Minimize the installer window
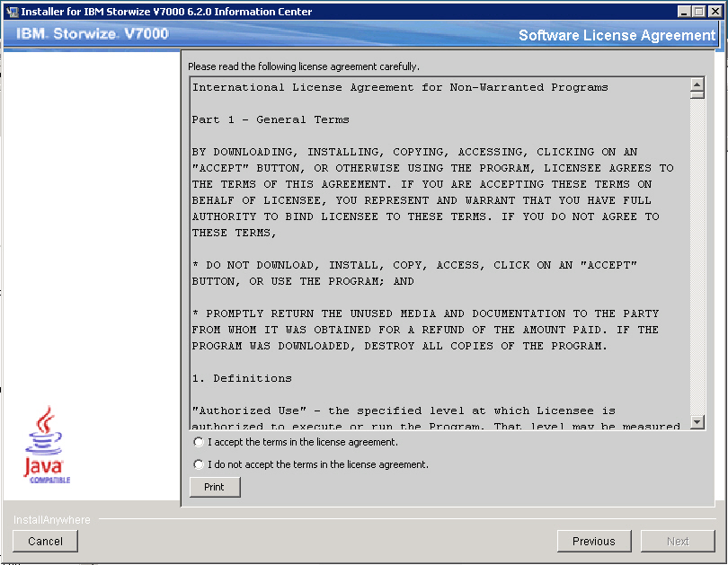This screenshot has height=565, width=728. (684, 12)
